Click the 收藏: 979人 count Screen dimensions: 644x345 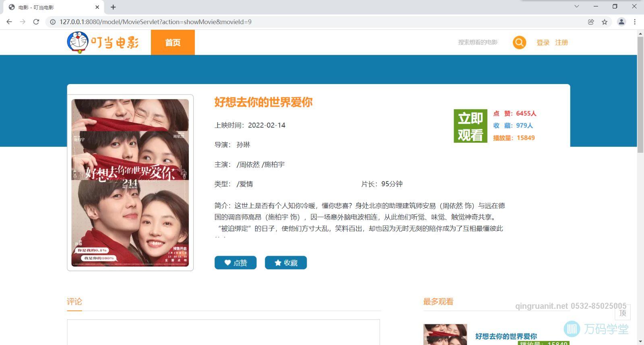(513, 125)
